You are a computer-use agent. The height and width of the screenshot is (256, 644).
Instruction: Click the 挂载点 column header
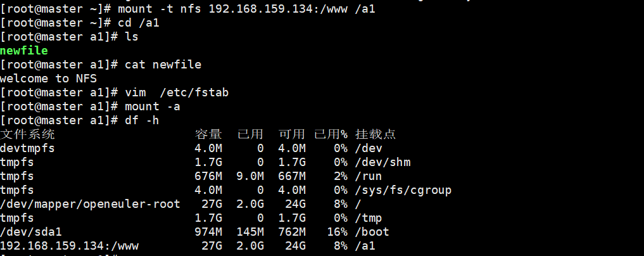(376, 134)
